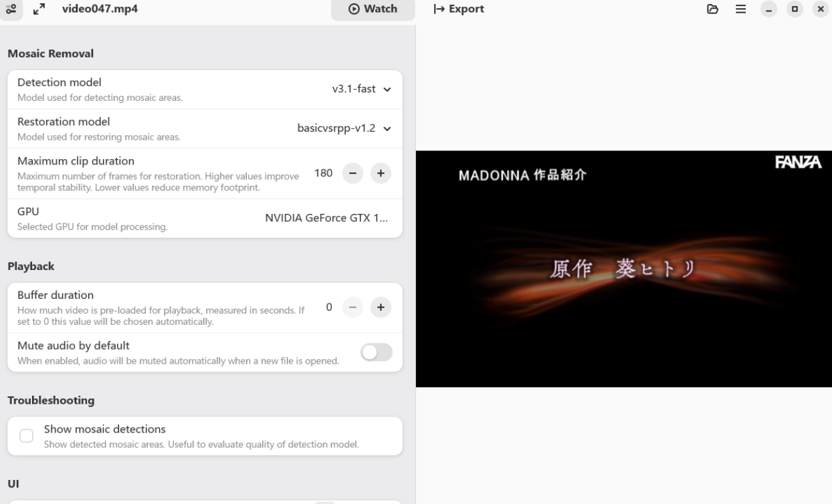Switch to the Watch tab
This screenshot has height=504, width=832.
[x=373, y=9]
